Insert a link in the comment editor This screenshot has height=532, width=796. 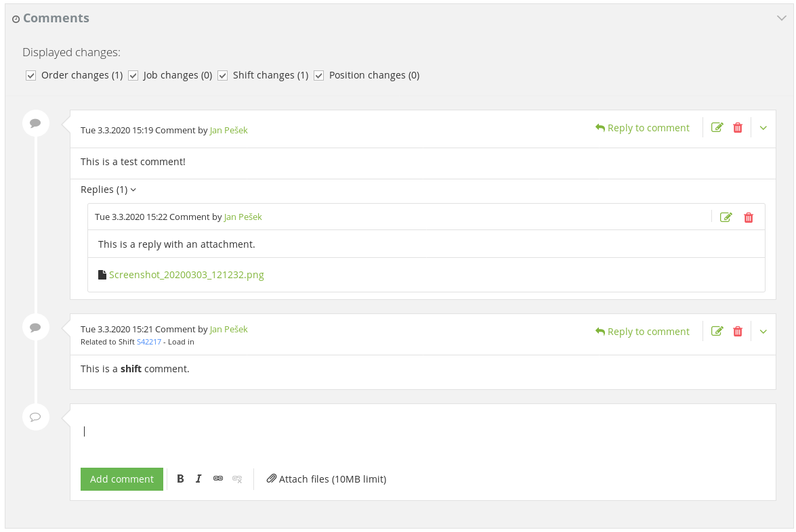(x=217, y=479)
